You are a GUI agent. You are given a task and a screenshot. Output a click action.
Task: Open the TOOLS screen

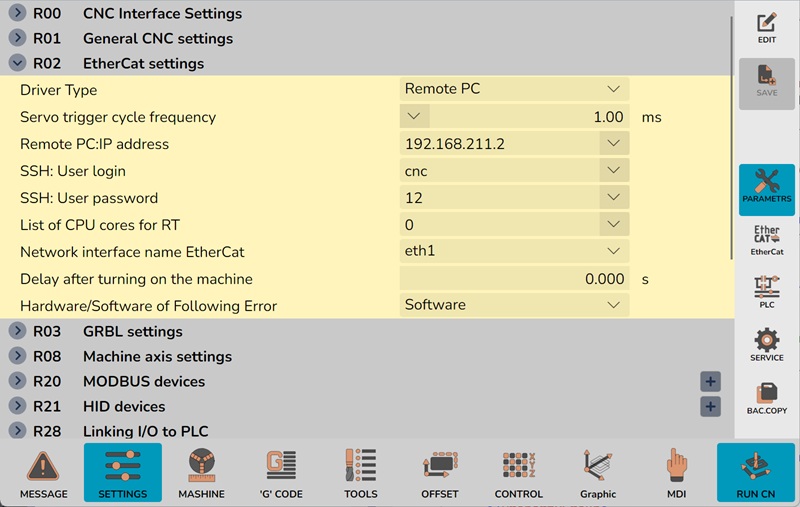(360, 472)
